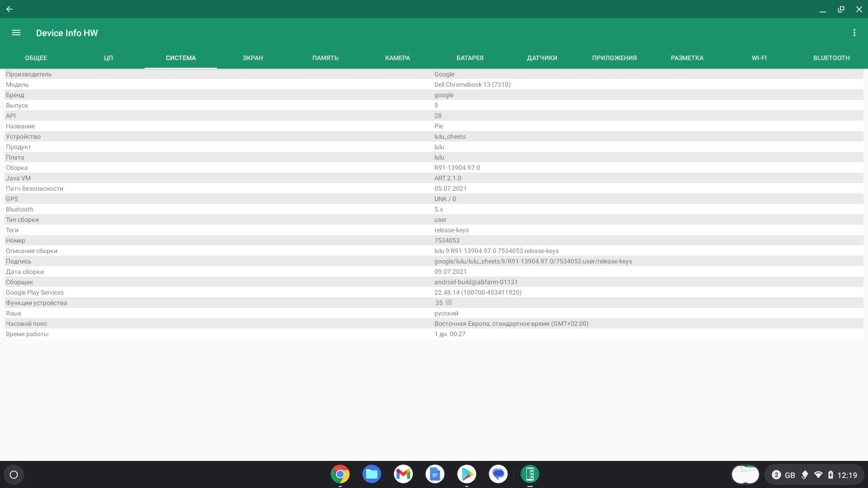Open the Files app from the shelf
Image resolution: width=868 pixels, height=488 pixels.
tap(372, 474)
